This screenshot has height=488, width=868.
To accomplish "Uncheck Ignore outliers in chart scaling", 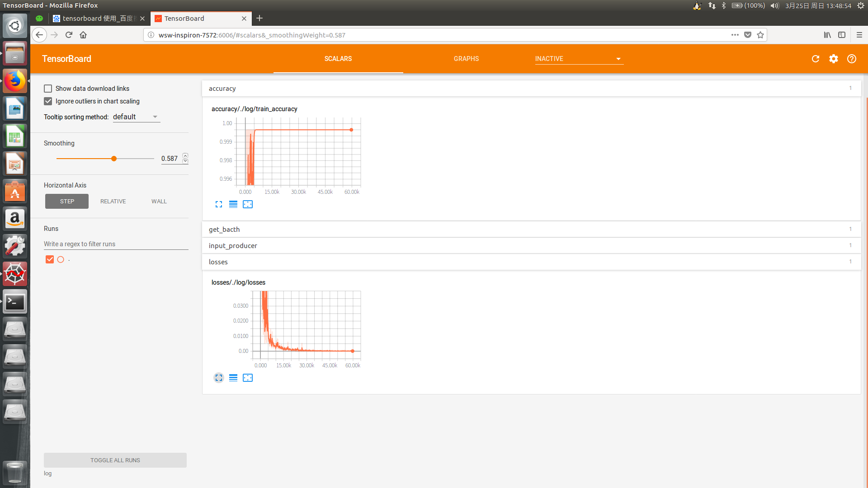I will [x=48, y=101].
